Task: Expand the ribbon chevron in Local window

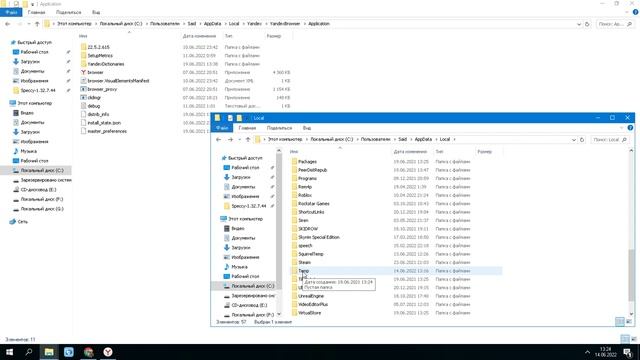Action: [621, 128]
